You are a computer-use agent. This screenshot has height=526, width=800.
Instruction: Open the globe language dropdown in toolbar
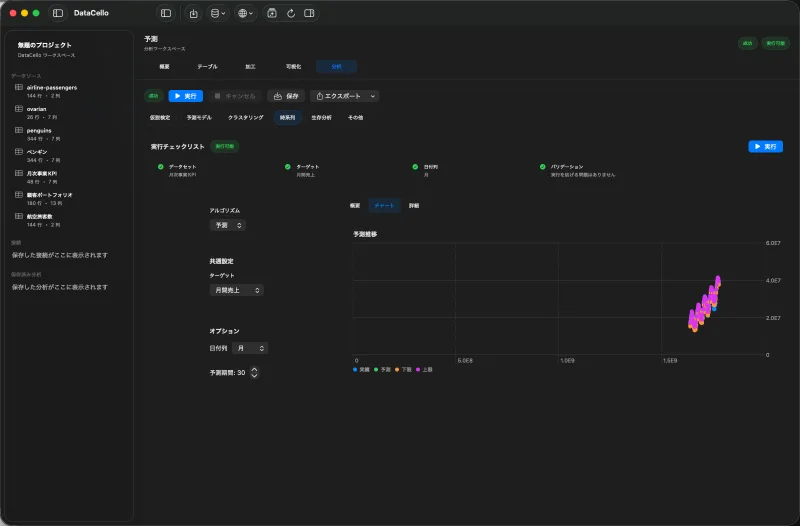tap(245, 13)
